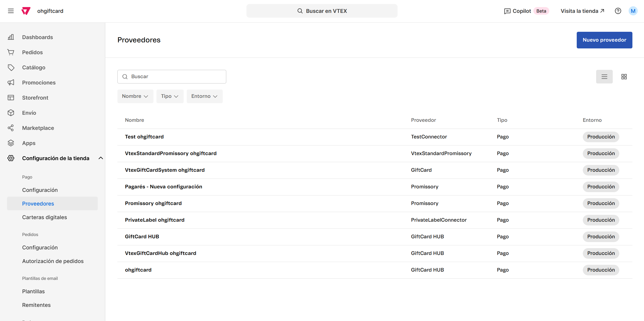
Task: Click the Nuevo proveedor button
Action: pyautogui.click(x=604, y=40)
